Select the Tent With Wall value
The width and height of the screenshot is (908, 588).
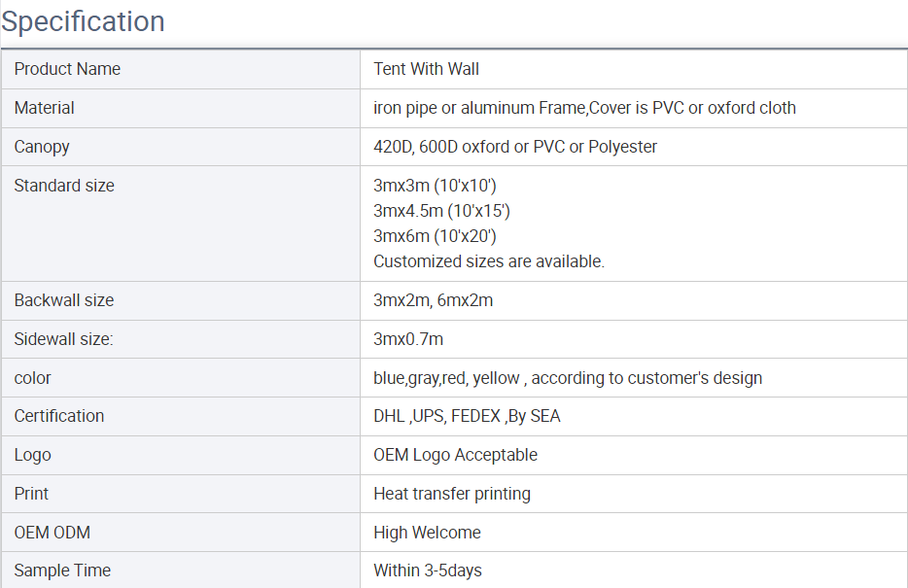click(426, 69)
